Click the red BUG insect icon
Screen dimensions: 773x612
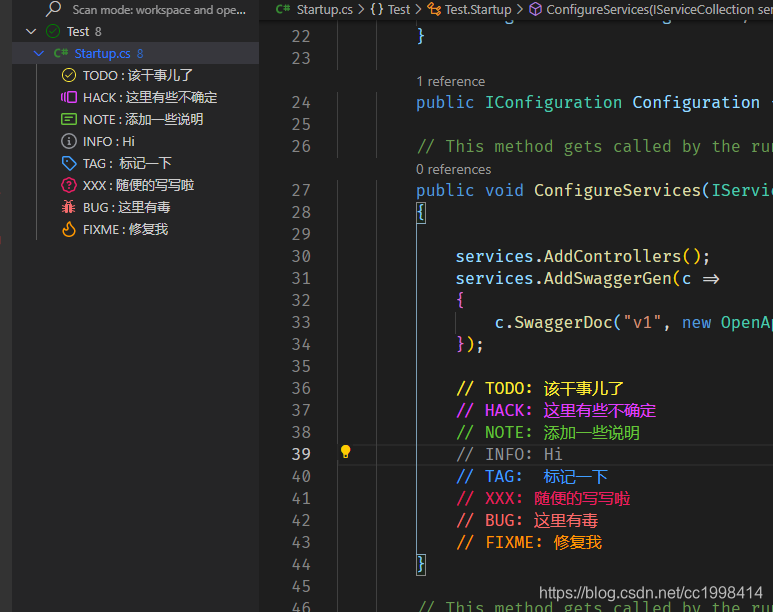coord(69,207)
